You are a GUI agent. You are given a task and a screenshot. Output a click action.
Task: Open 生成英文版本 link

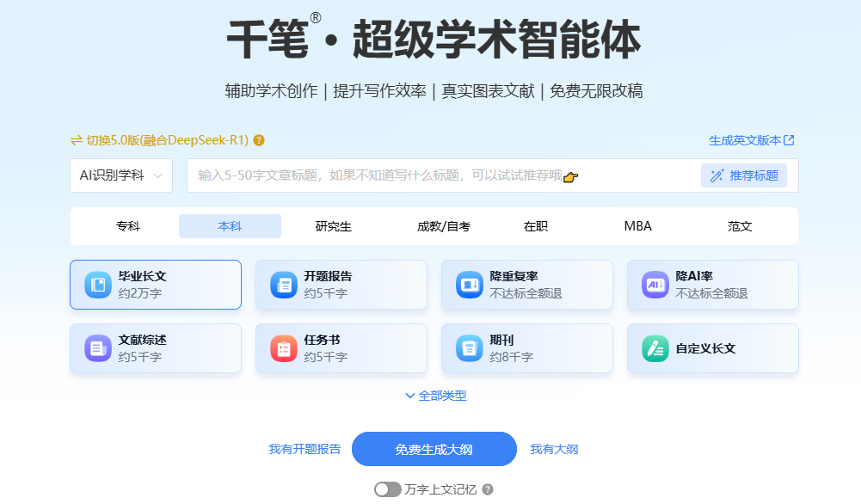click(751, 140)
